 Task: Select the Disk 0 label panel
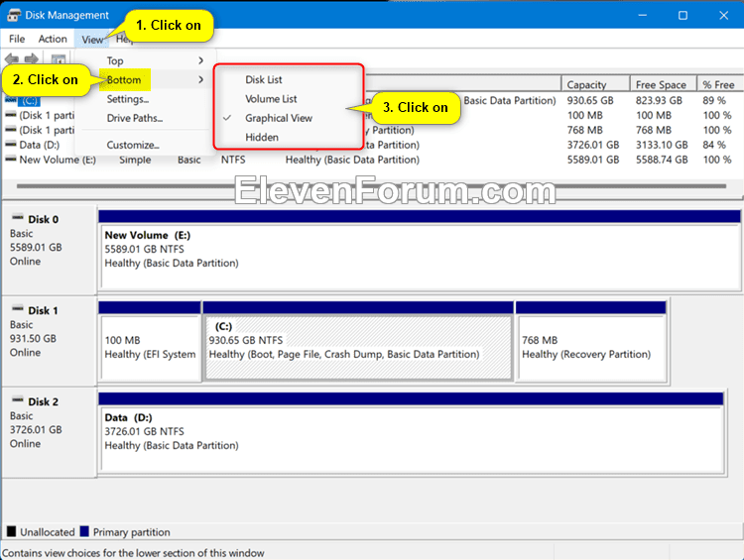(x=50, y=250)
